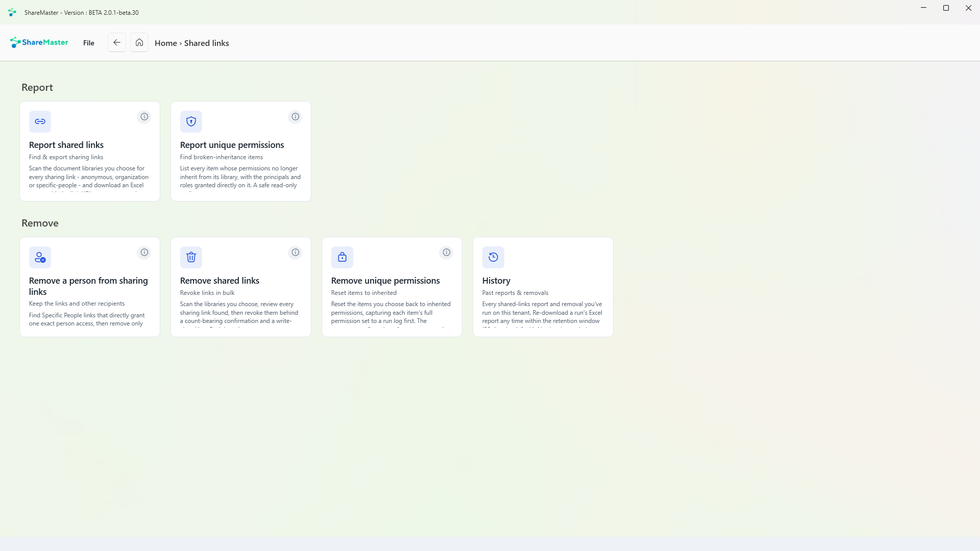The image size is (980, 551).
Task: Open the File menu
Action: point(89,43)
